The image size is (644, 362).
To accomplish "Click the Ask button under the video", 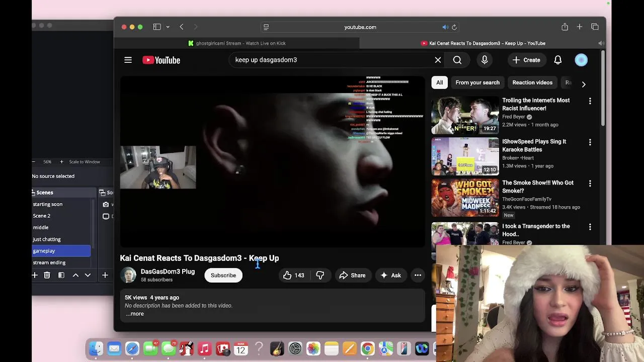I will pyautogui.click(x=390, y=275).
